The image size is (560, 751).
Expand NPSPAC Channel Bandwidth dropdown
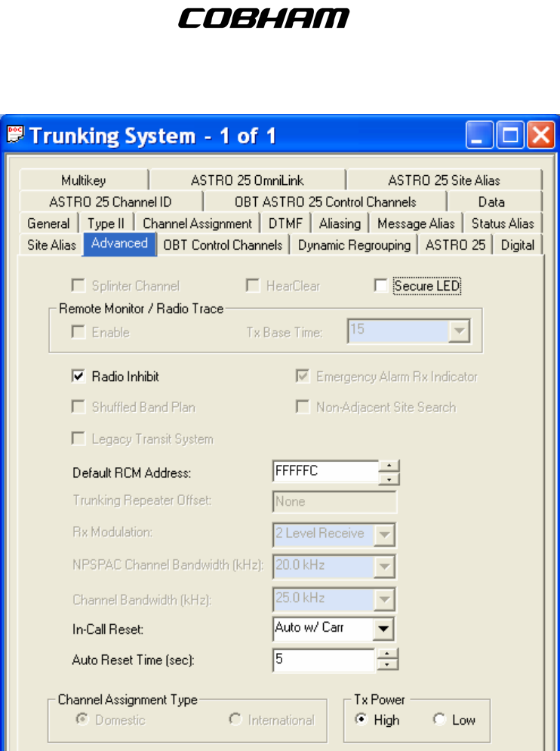coord(383,567)
